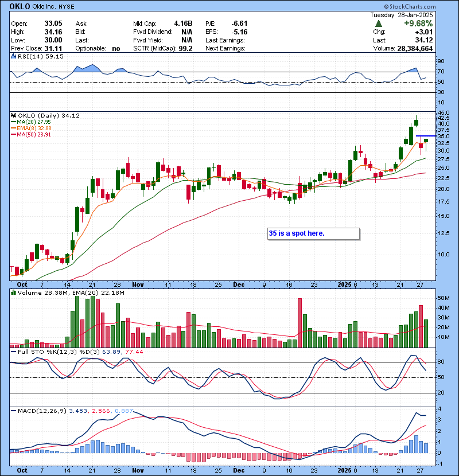Click the candlestick icon beside OKLO (Daily)

point(13,115)
